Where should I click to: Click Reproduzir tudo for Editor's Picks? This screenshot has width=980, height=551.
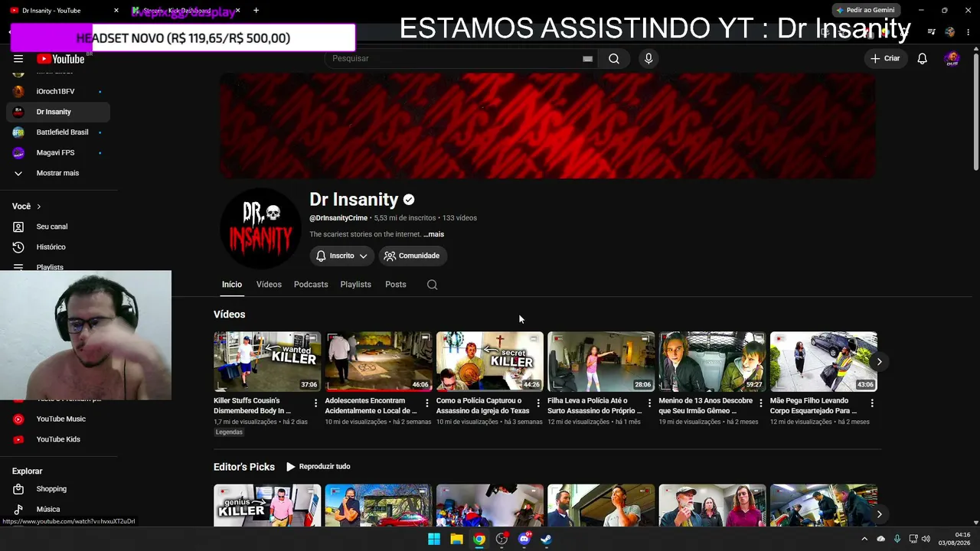(x=318, y=467)
